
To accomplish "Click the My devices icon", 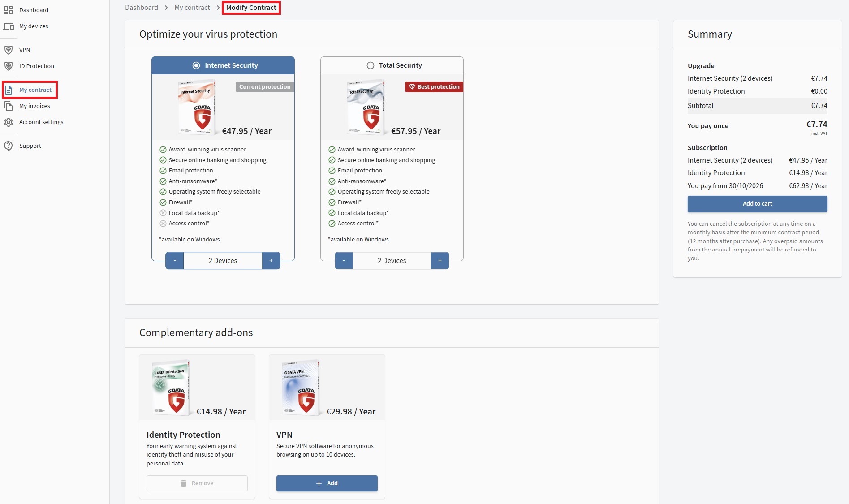I will 9,26.
